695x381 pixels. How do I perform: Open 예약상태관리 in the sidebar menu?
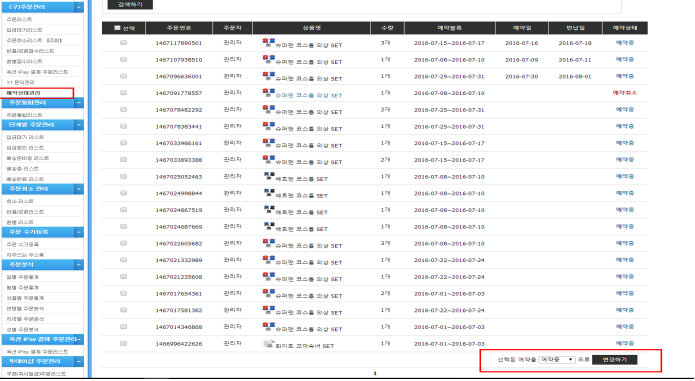23,93
